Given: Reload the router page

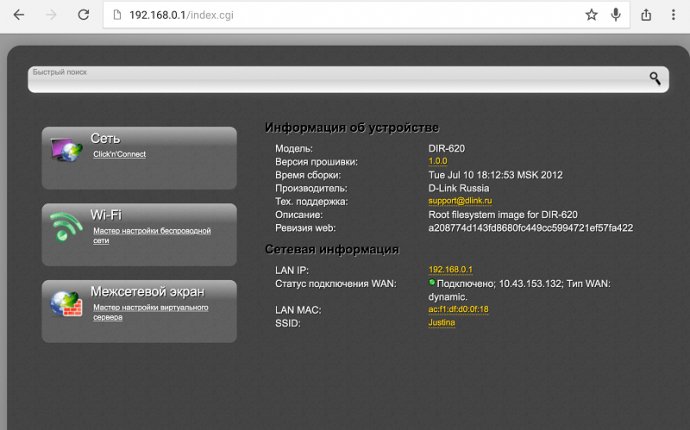Looking at the screenshot, I should click(x=84, y=15).
